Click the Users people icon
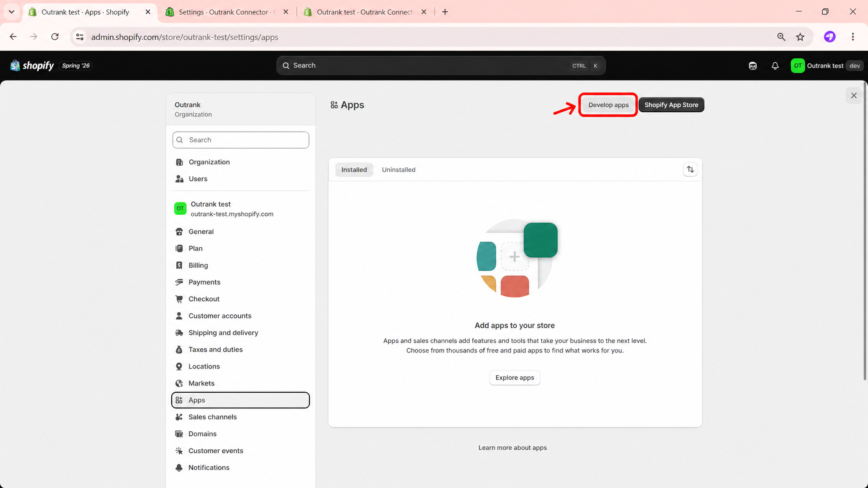Viewport: 868px width, 488px height. tap(179, 179)
